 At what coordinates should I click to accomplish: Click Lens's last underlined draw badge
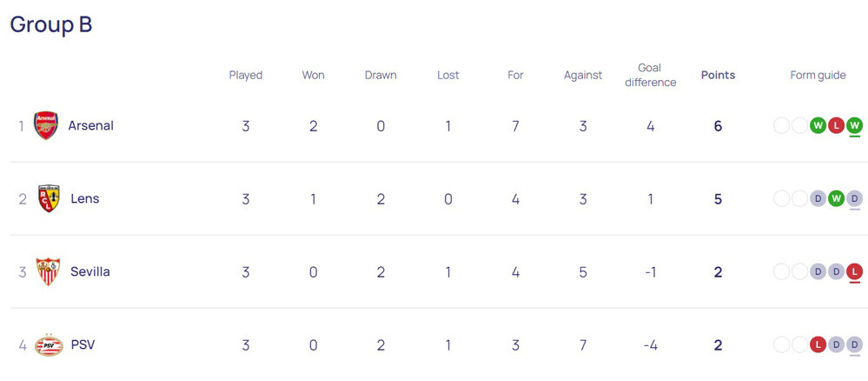point(855,199)
